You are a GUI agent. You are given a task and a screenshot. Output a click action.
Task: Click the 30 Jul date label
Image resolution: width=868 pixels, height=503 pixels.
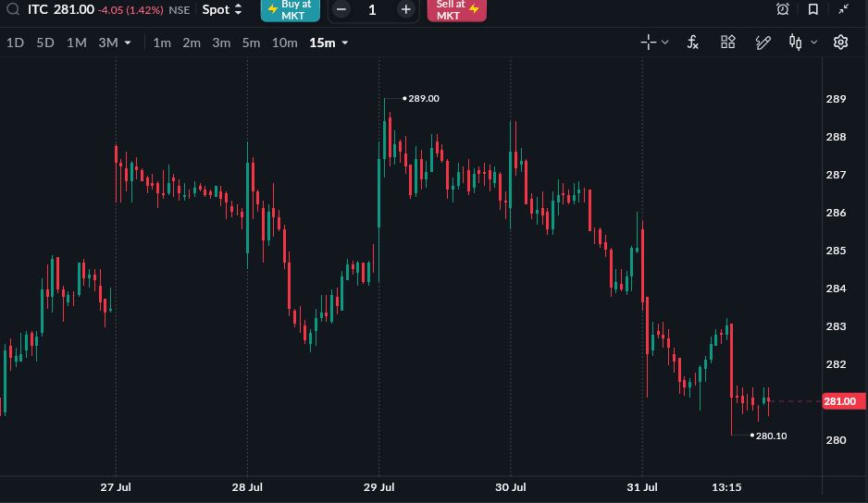coord(511,487)
